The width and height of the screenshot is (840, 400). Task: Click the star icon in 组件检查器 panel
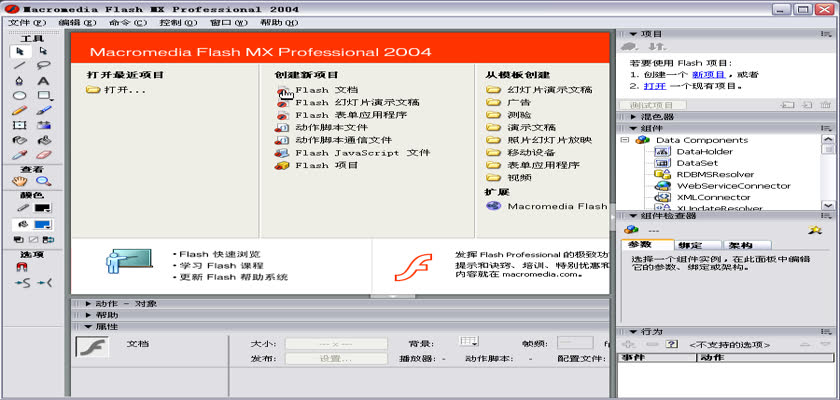pos(815,230)
